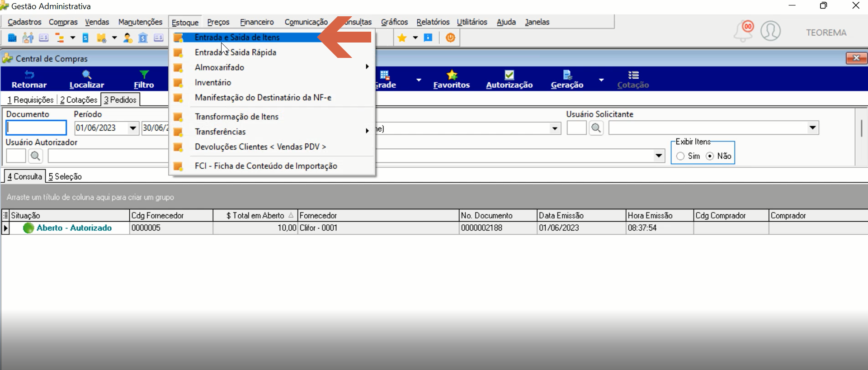Click the Documento input field
Viewport: 868px width, 370px height.
[x=36, y=128]
